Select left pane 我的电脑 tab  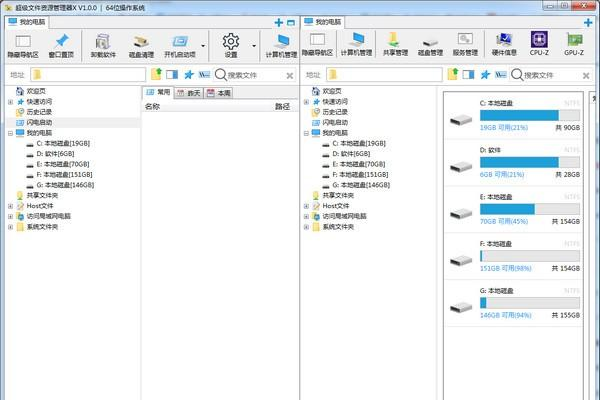click(27, 22)
